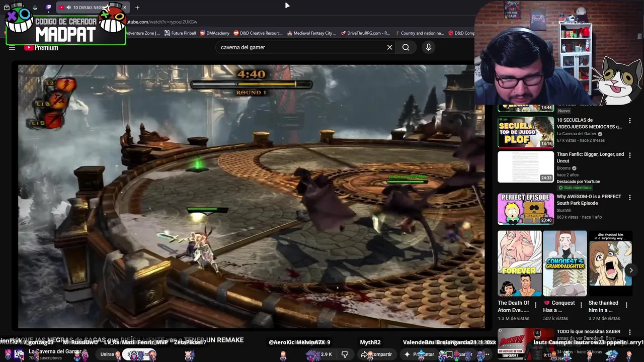Open the Conquest's Granddaughter short
The height and width of the screenshot is (362, 644).
click(565, 263)
